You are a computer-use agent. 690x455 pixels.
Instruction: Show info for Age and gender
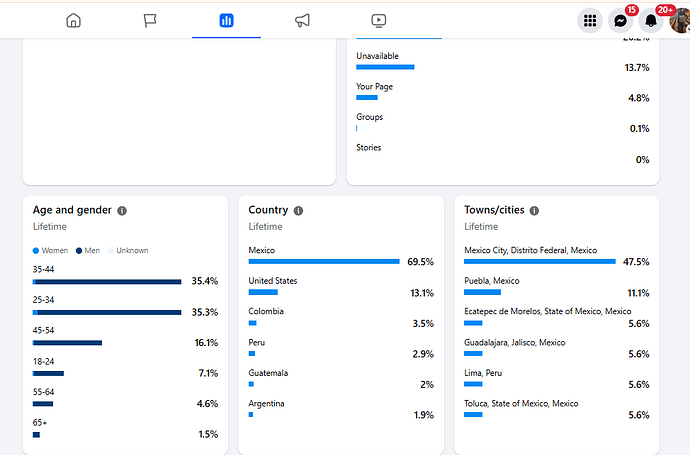pos(122,211)
